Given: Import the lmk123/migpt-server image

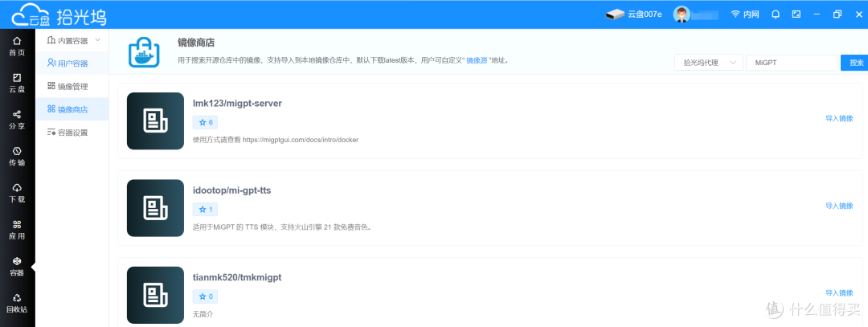Looking at the screenshot, I should [x=839, y=118].
